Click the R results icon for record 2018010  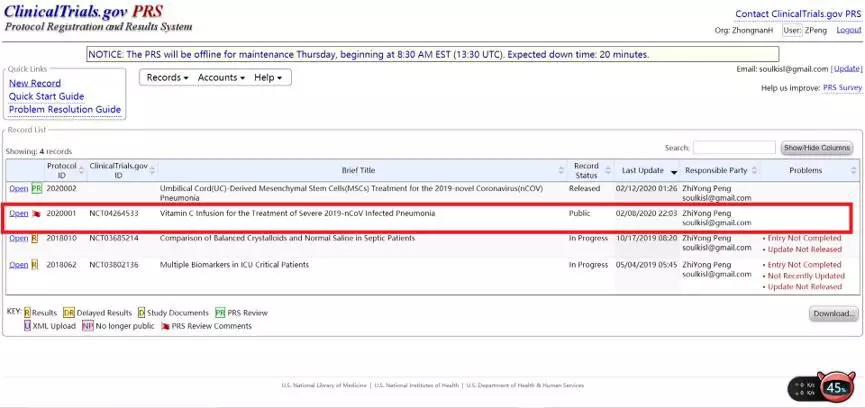tap(35, 239)
